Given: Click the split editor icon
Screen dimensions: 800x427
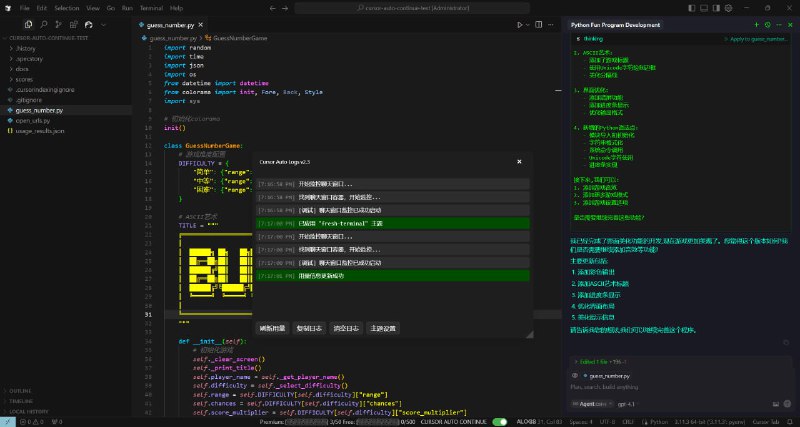Looking at the screenshot, I should 540,23.
